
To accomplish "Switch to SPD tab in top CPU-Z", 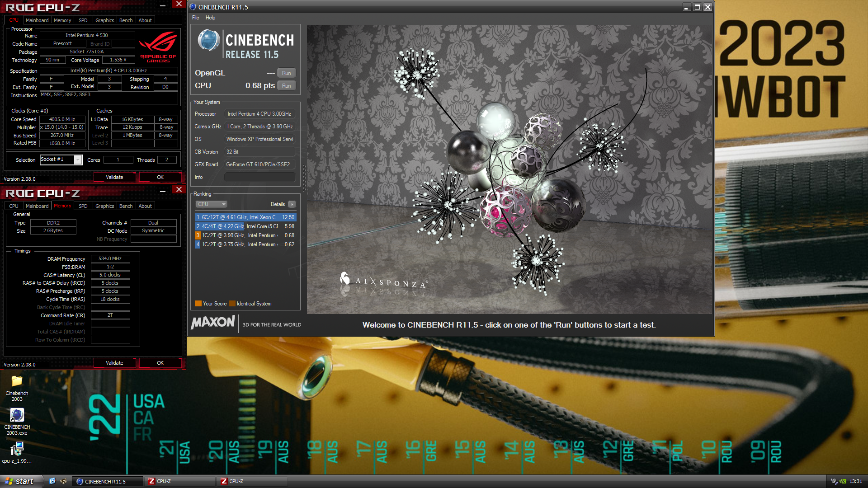I will pos(83,20).
